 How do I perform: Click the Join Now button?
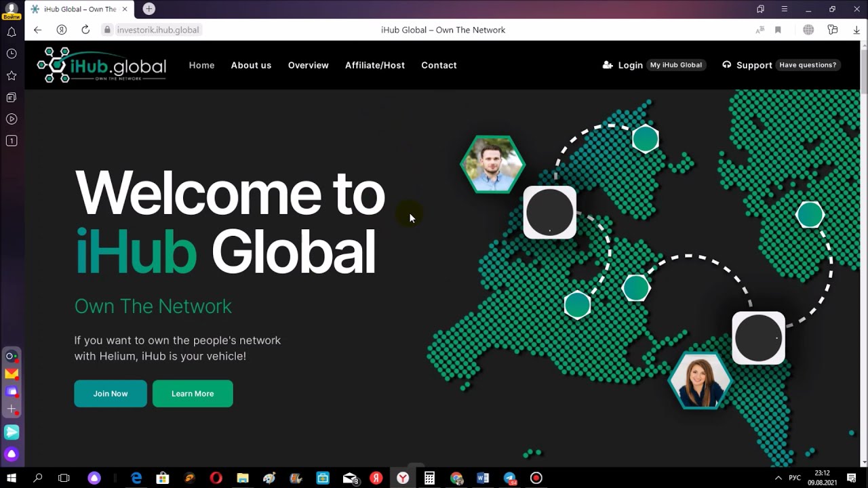[111, 394]
